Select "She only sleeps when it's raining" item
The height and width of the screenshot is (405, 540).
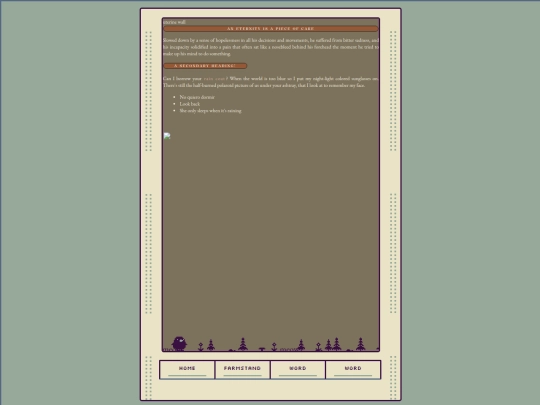point(210,111)
